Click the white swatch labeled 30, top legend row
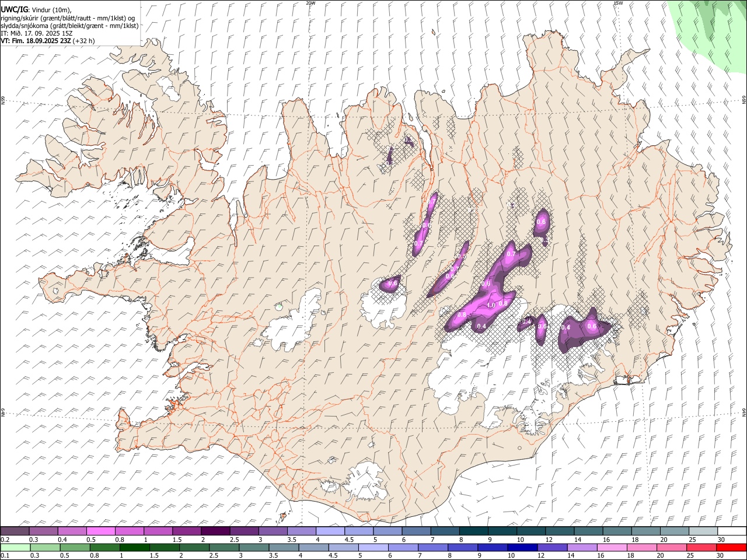Screen dimensions: 747x560 (x=732, y=531)
